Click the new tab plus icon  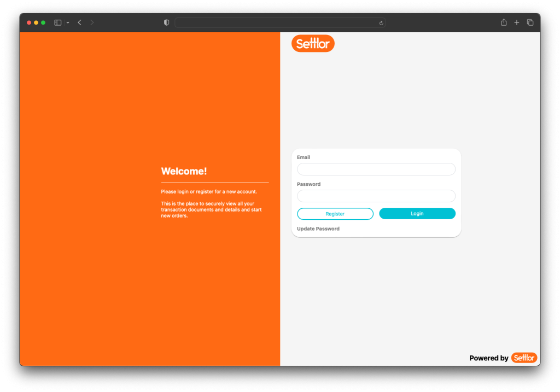(x=516, y=22)
